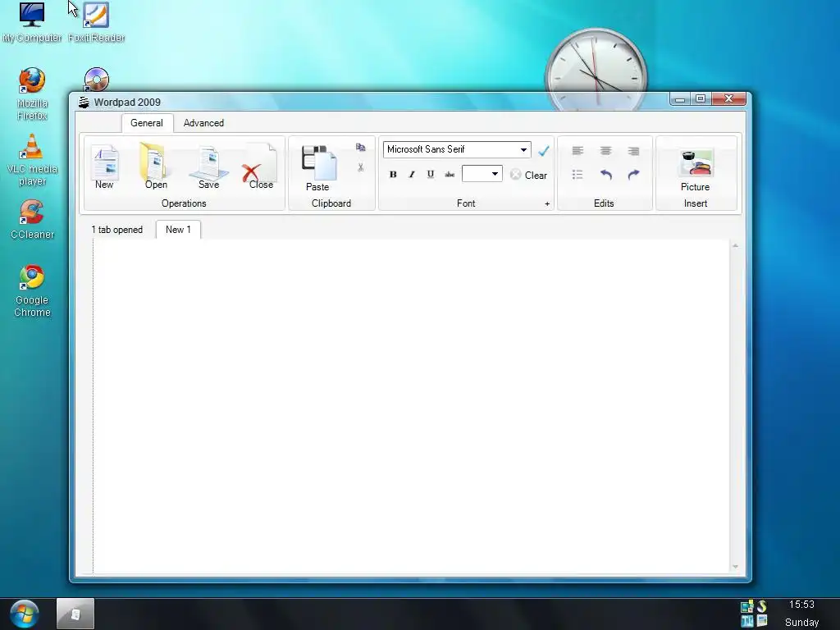Toggle strikethrough formatting
This screenshot has width=840, height=630.
(450, 174)
